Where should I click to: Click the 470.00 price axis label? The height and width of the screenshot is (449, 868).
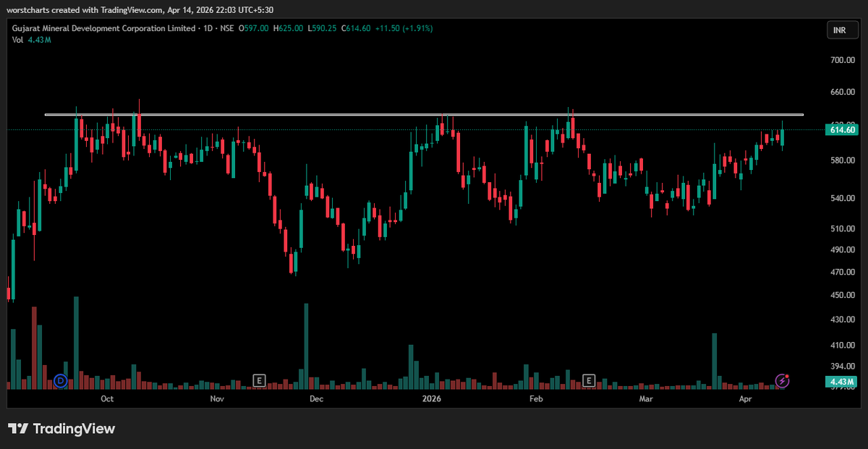pyautogui.click(x=843, y=273)
